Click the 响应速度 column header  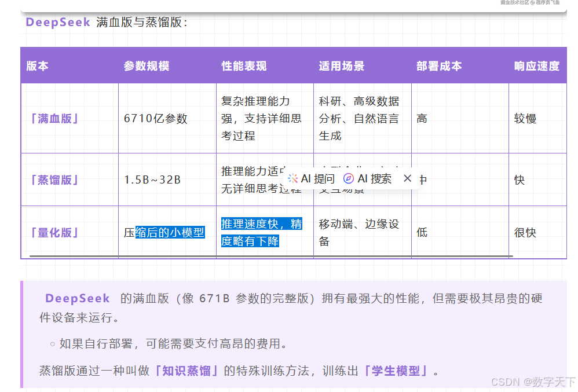[x=537, y=66]
